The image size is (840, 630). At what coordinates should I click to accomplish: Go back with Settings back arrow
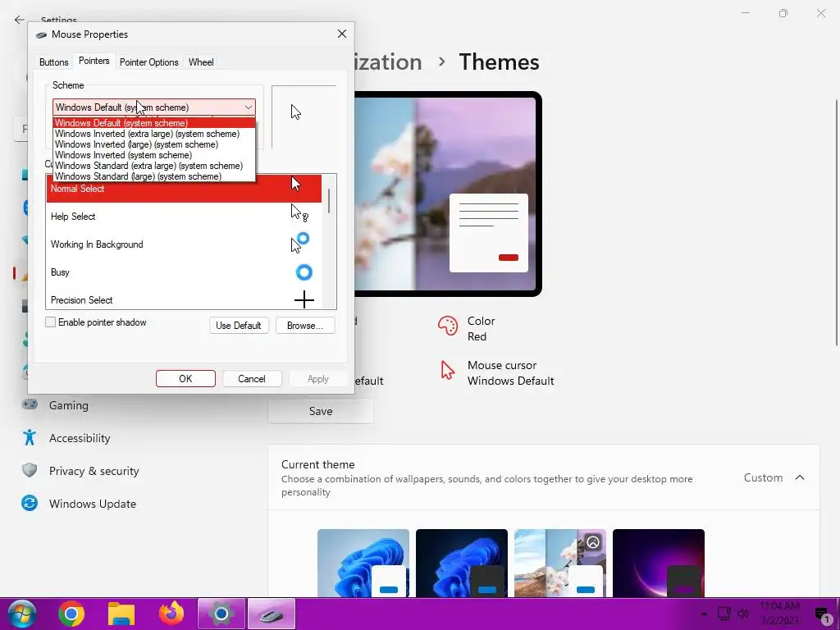point(20,20)
